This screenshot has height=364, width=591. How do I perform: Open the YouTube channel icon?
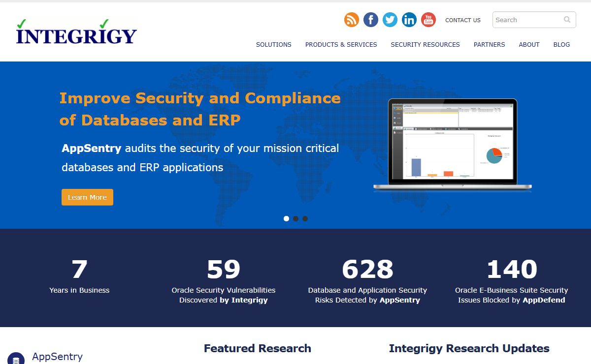tap(428, 20)
